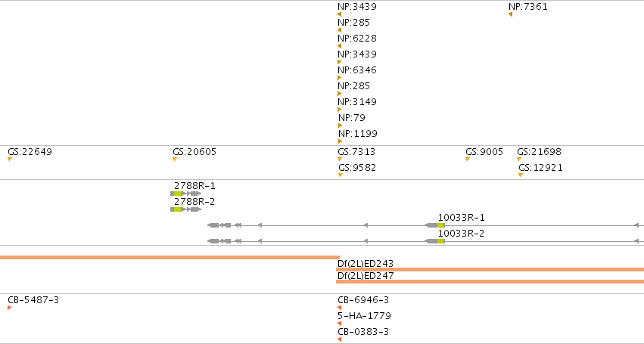
Task: Click the triangle marker under NP:3149
Action: [340, 110]
